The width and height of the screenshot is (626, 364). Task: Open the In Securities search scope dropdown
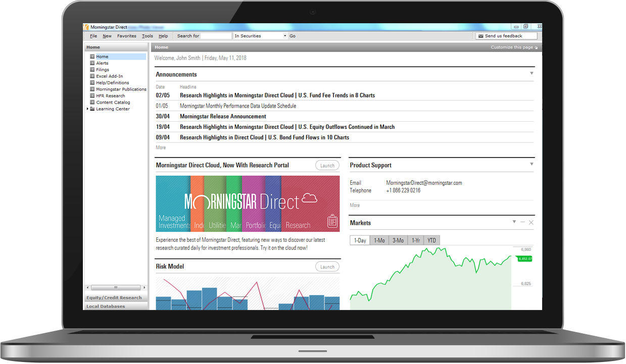click(284, 36)
